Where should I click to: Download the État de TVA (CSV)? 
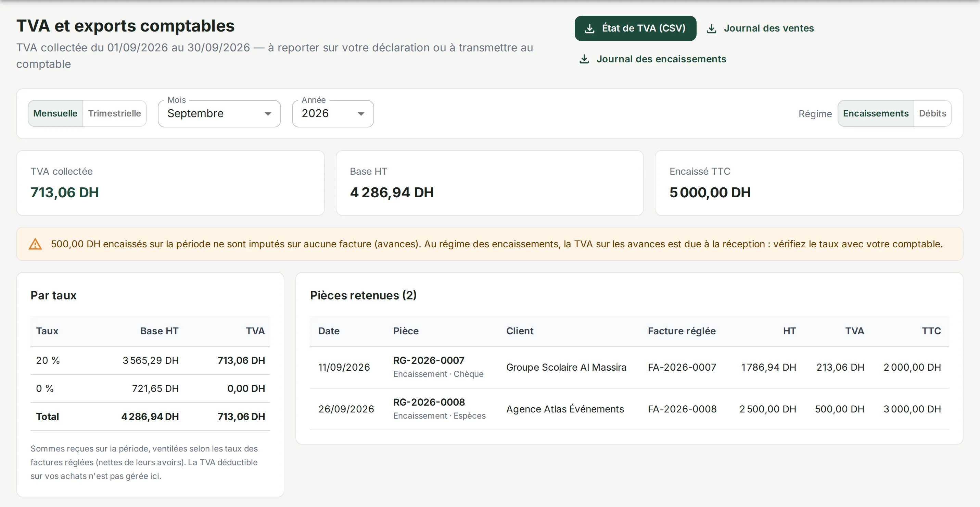[x=635, y=28]
